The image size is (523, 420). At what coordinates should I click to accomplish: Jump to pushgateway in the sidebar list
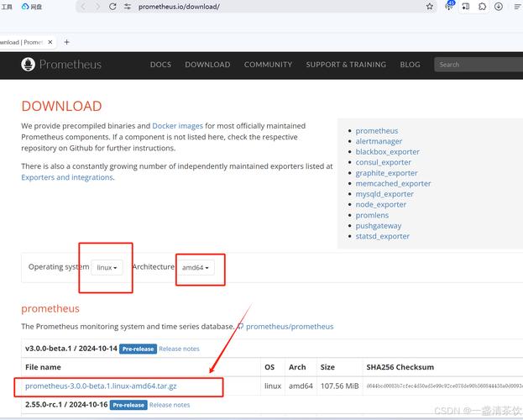[379, 226]
